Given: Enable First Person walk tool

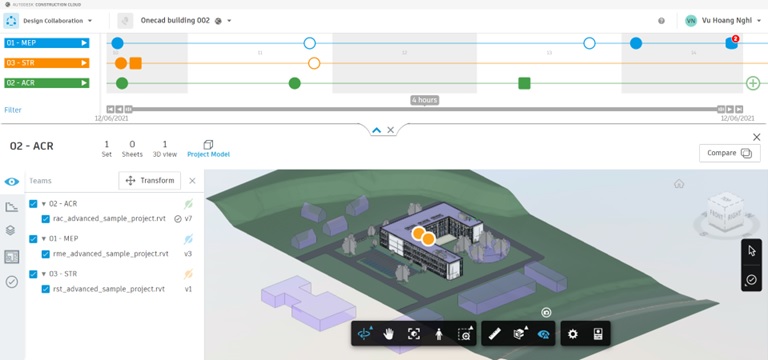Looking at the screenshot, I should coord(439,334).
